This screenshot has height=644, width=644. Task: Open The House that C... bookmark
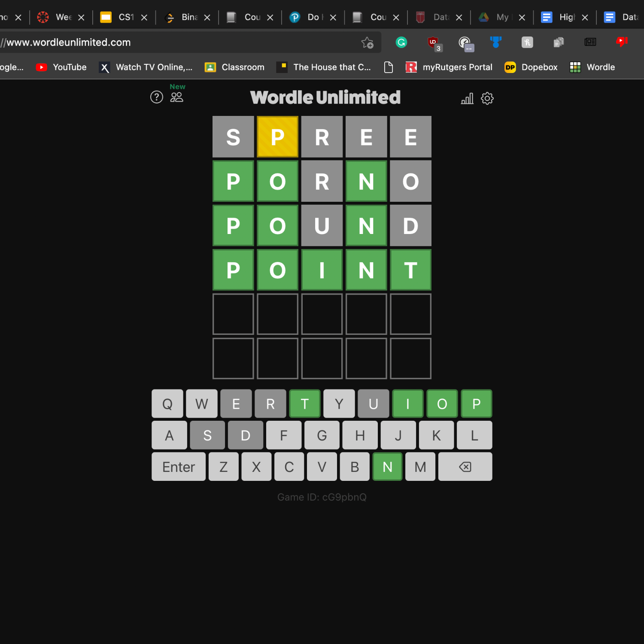(324, 67)
